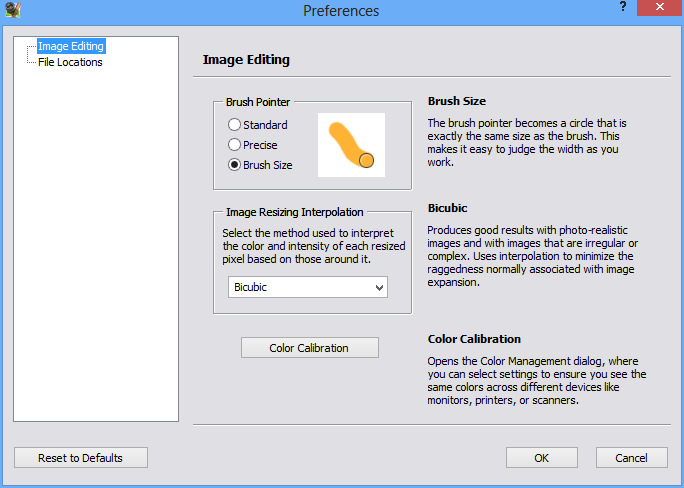Click the question mark Help button

(x=623, y=7)
